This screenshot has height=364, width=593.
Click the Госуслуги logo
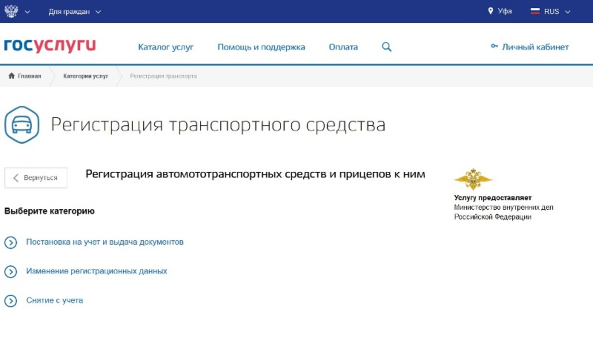pos(50,45)
